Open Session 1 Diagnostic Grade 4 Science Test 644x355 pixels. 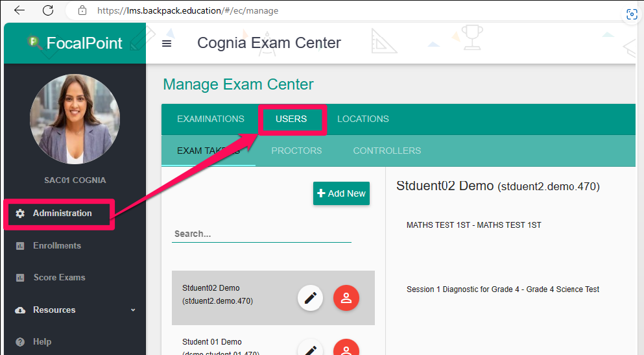point(503,289)
